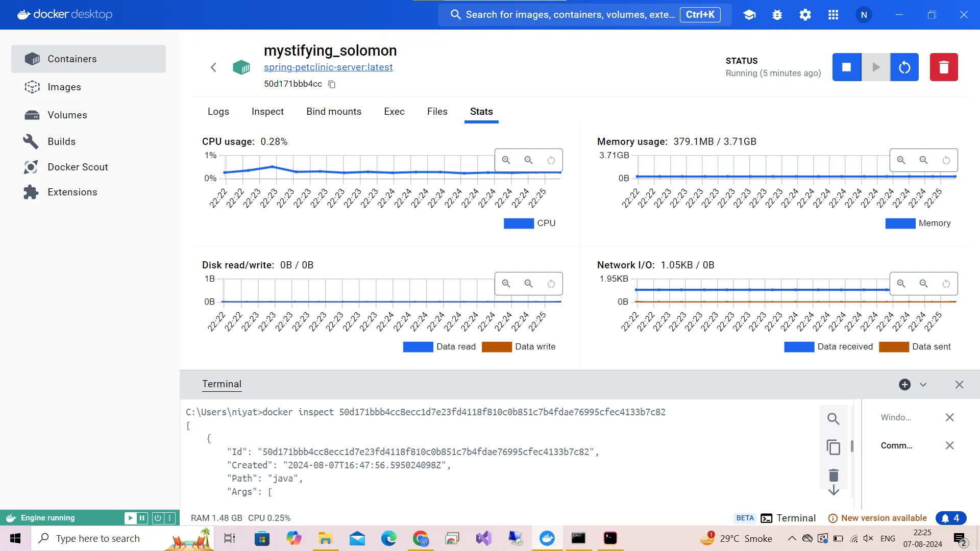This screenshot has width=980, height=551.
Task: Copy the container ID 50d171bbb4cc
Action: pyautogui.click(x=332, y=85)
